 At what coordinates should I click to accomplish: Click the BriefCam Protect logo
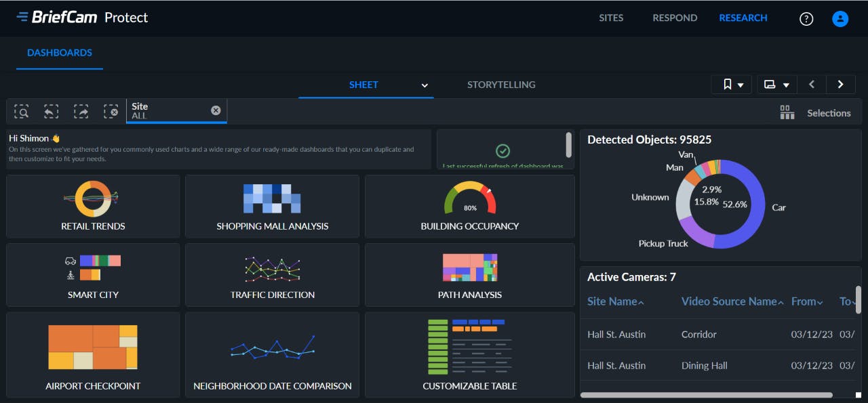(81, 18)
